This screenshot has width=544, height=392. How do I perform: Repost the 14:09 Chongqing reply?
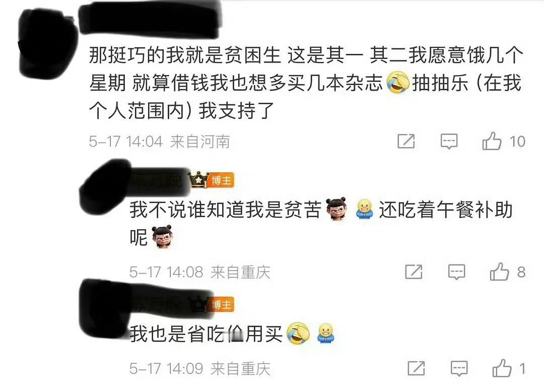click(x=417, y=368)
